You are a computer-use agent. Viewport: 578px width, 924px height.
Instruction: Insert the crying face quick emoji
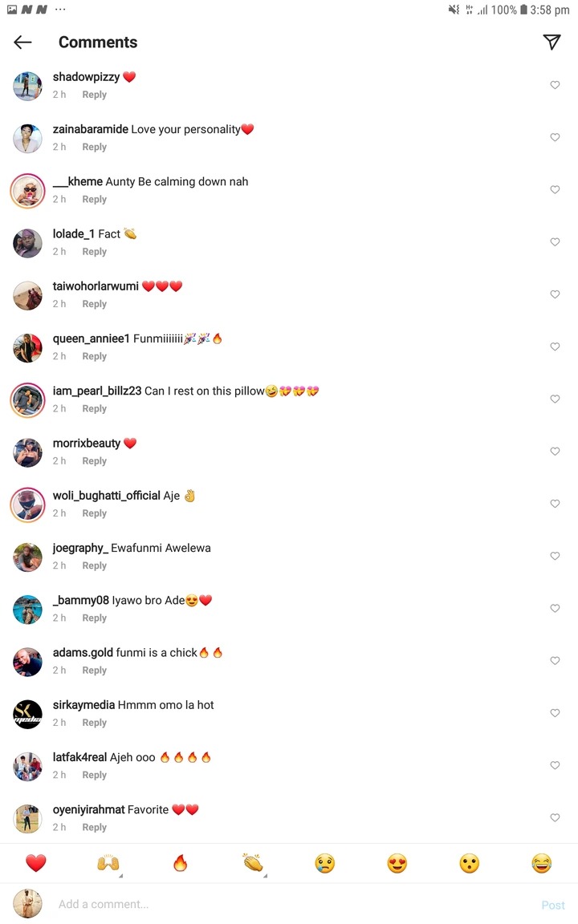(325, 863)
